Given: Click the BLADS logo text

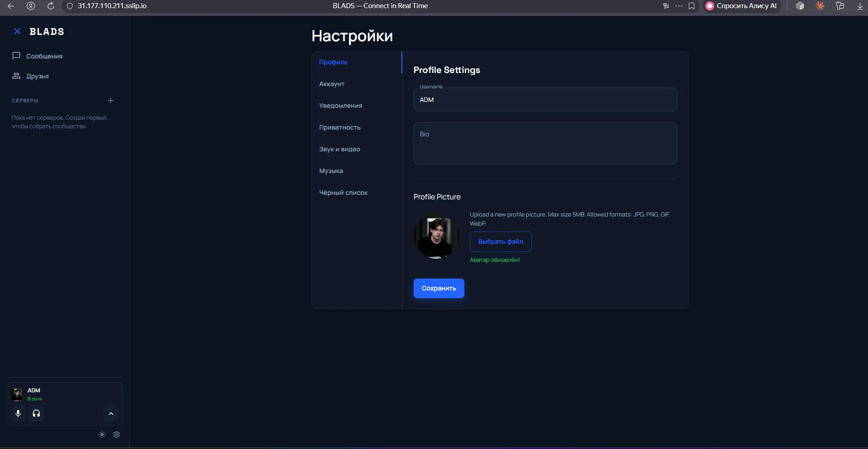Looking at the screenshot, I should (47, 32).
